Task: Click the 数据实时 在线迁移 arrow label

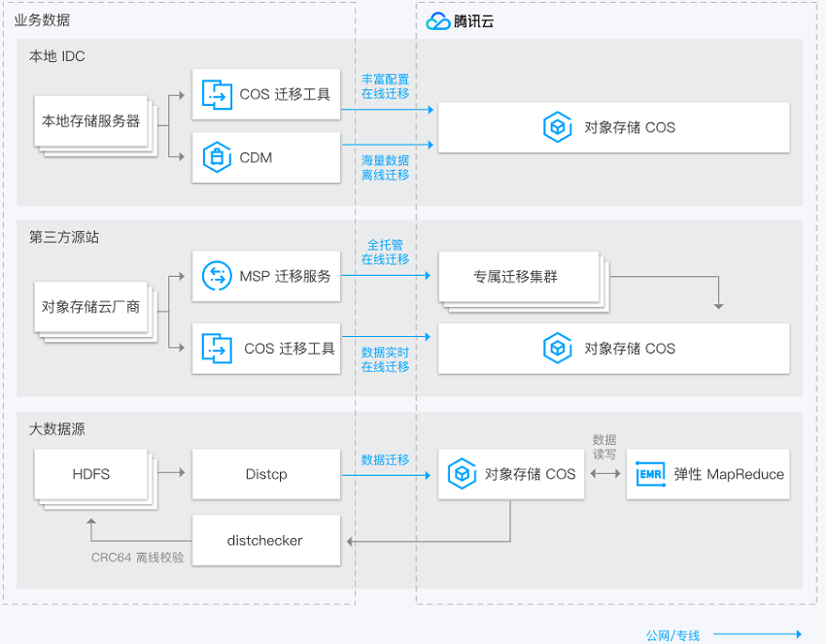Action: click(x=386, y=359)
